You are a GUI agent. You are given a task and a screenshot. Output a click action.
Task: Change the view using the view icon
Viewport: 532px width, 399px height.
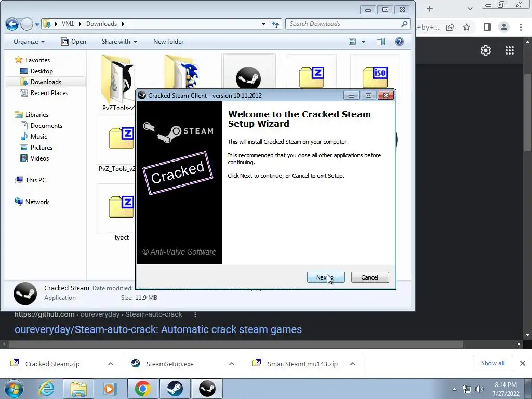click(353, 42)
